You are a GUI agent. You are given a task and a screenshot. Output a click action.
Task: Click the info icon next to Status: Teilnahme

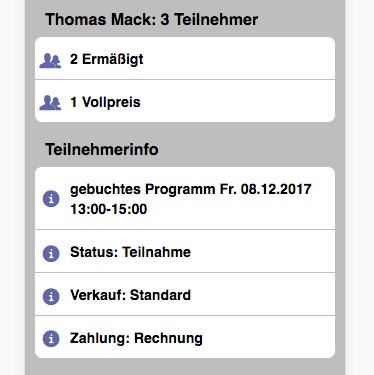(51, 253)
